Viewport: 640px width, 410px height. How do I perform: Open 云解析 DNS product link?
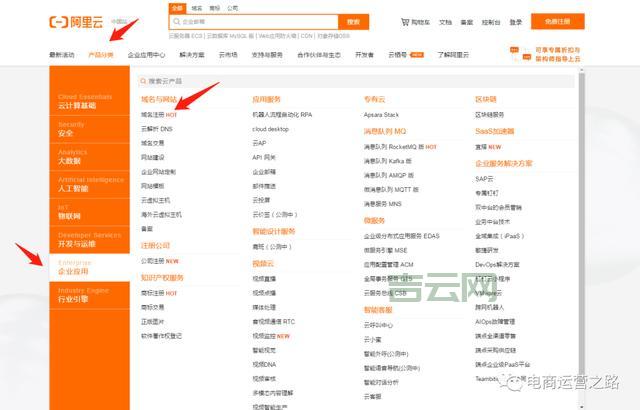157,129
